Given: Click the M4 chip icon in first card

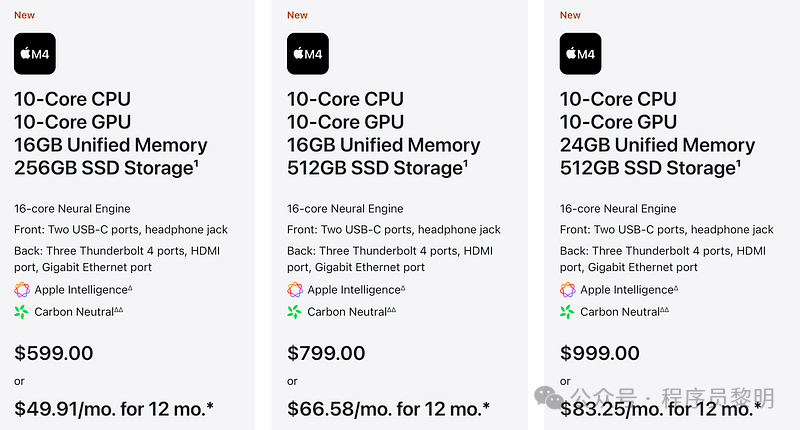Looking at the screenshot, I should coord(35,53).
